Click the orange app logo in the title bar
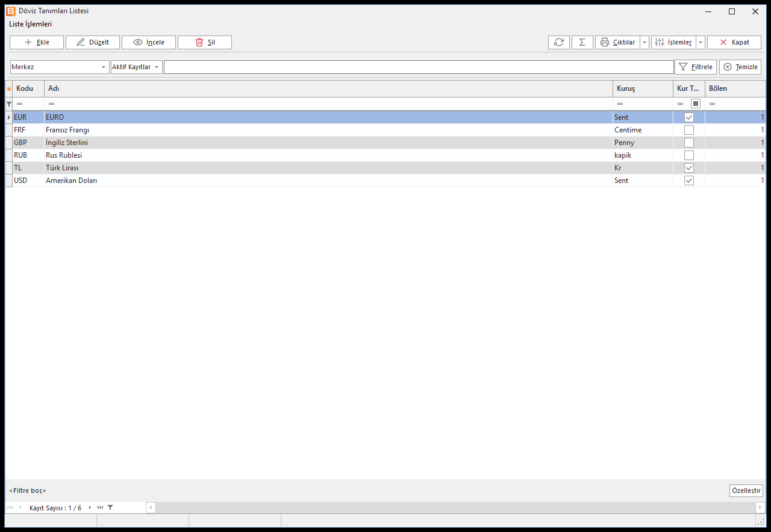The width and height of the screenshot is (771, 532). click(10, 11)
